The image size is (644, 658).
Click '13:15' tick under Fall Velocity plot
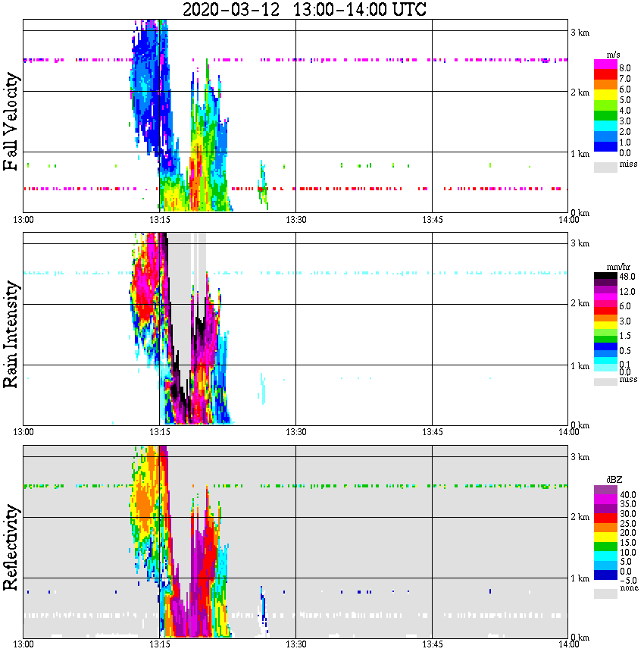coord(159,220)
